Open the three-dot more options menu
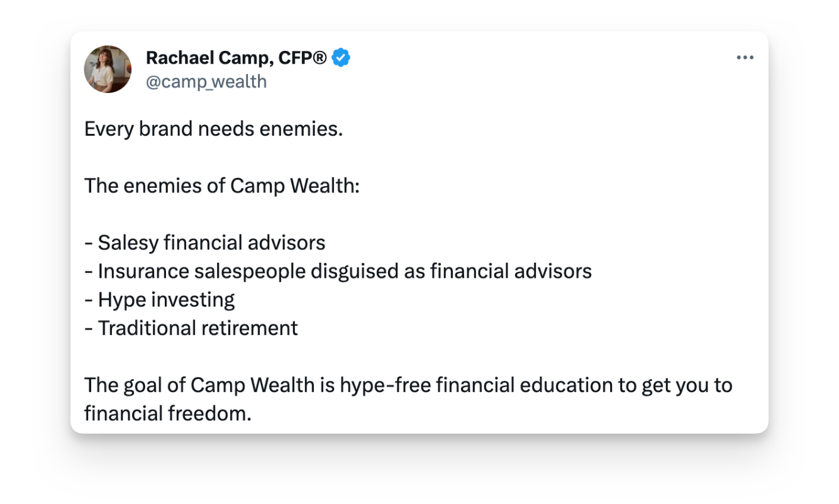This screenshot has width=839, height=504. point(745,58)
